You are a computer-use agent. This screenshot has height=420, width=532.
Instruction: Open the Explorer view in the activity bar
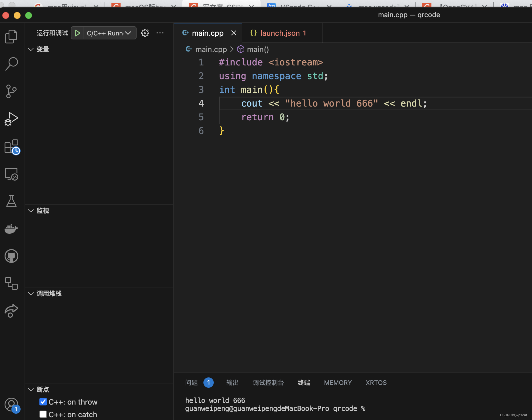coord(11,36)
